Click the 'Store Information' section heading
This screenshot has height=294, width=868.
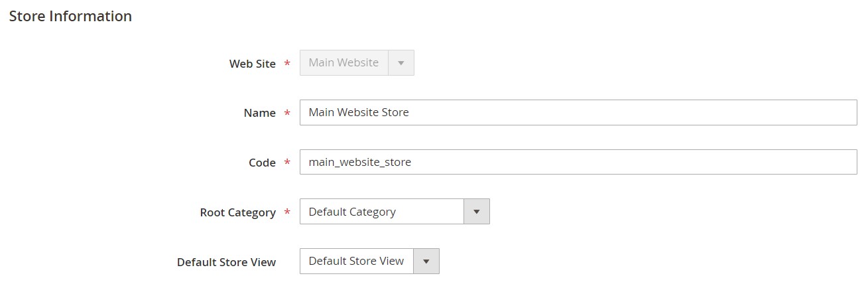70,16
